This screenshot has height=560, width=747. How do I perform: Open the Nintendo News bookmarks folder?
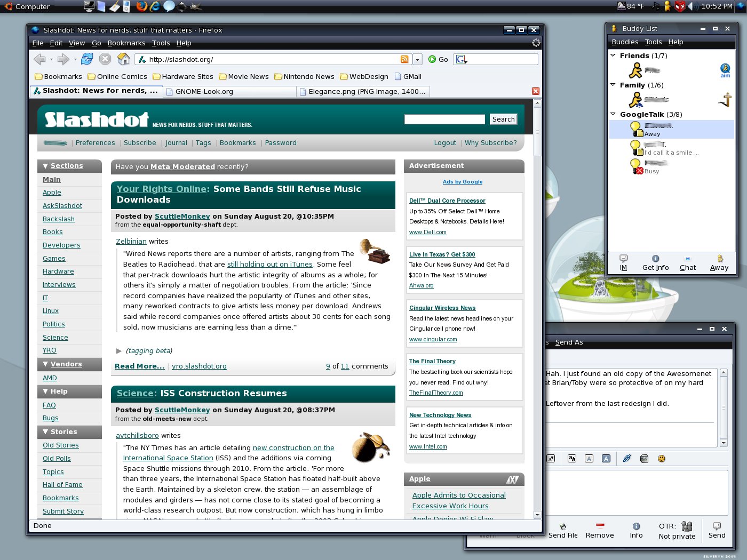304,76
